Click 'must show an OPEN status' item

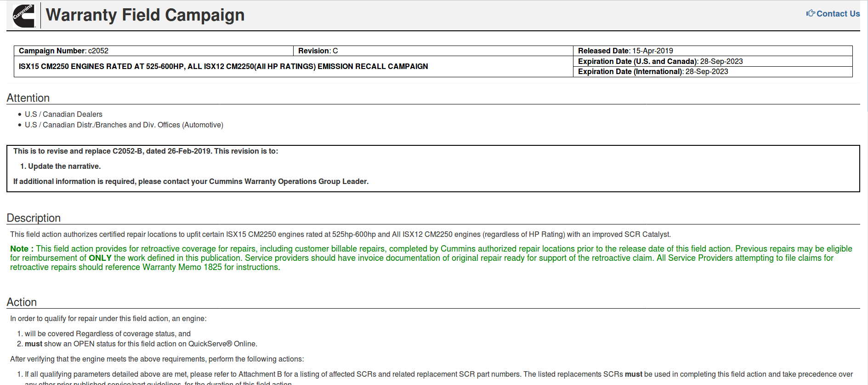(x=141, y=344)
